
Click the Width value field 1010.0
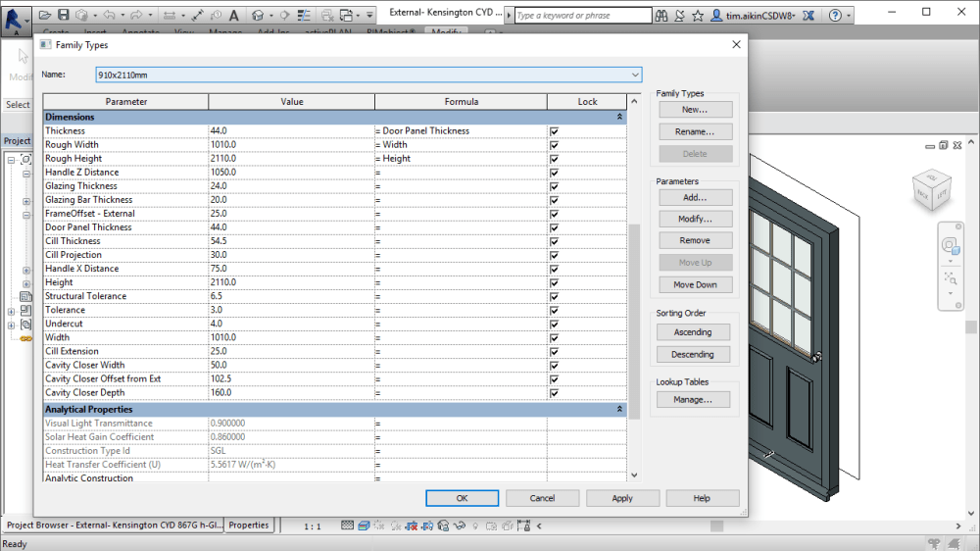pos(291,337)
